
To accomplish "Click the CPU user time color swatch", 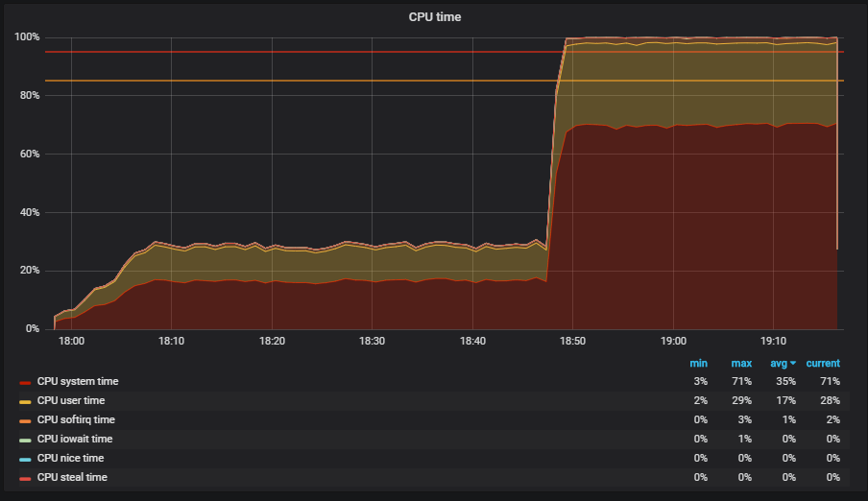I will point(25,402).
